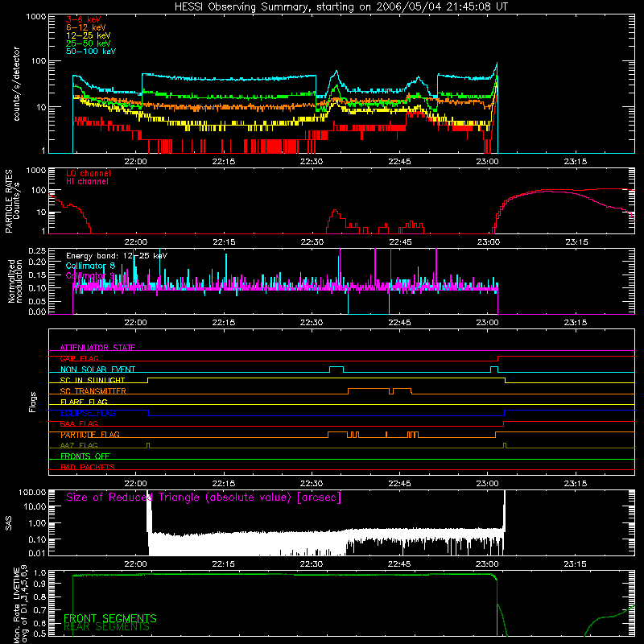
Task: Click the FLARE FLAG label
Action: coord(84,402)
